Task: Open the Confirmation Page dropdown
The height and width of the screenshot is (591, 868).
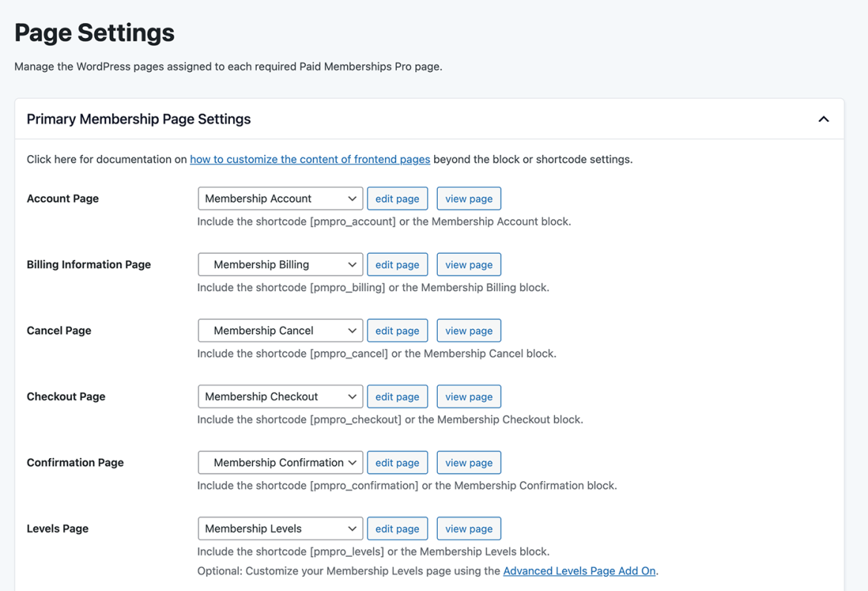Action: tap(280, 462)
